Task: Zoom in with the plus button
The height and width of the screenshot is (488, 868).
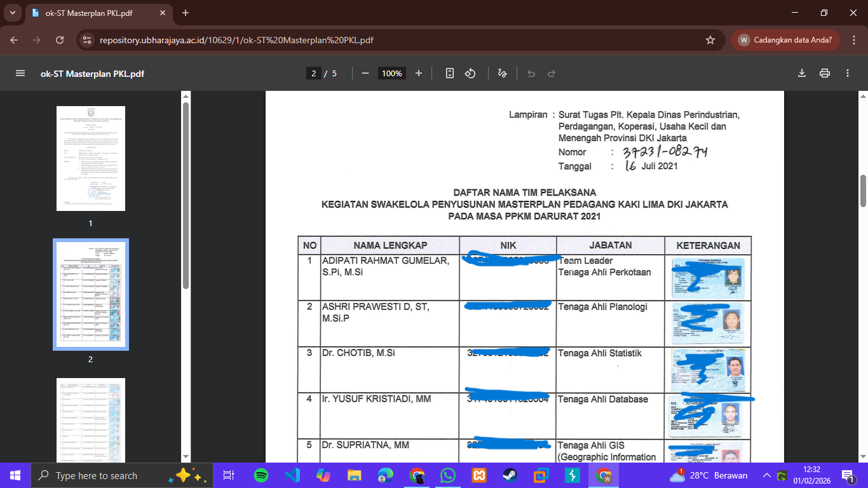Action: (x=419, y=73)
